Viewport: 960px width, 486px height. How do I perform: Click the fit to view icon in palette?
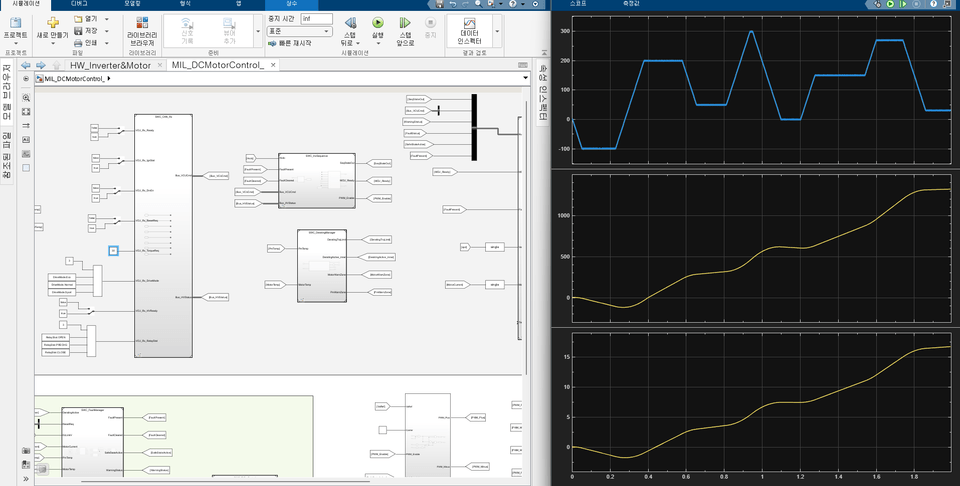click(x=26, y=111)
